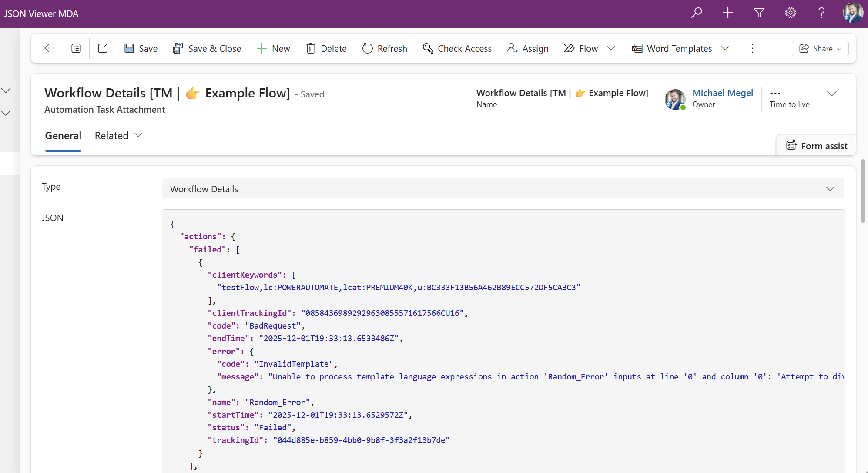Screen dimensions: 868x473
Task: Refresh the record
Action: [385, 48]
